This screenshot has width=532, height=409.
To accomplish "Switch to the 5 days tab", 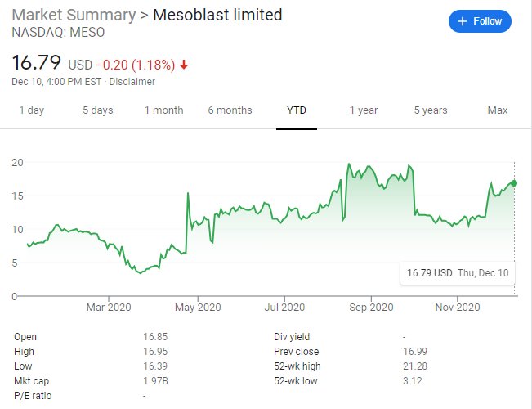I will pos(98,110).
